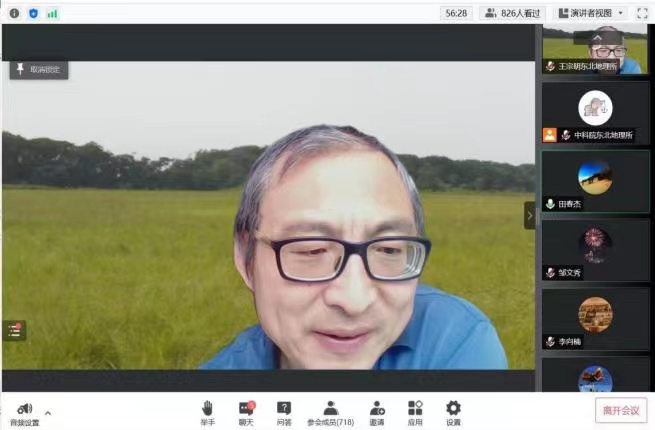Open the apps (应用) menu

click(x=415, y=409)
